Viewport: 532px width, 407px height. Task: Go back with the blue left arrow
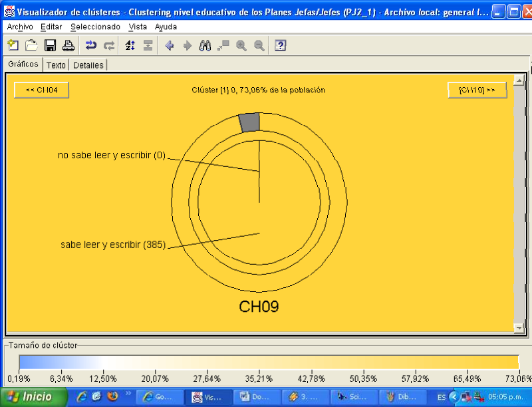pos(169,45)
